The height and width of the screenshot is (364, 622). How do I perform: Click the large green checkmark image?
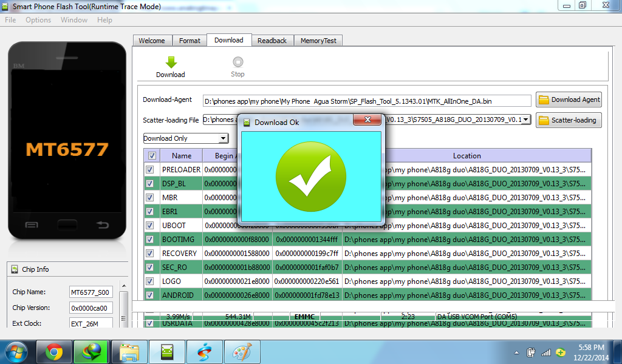tap(311, 176)
